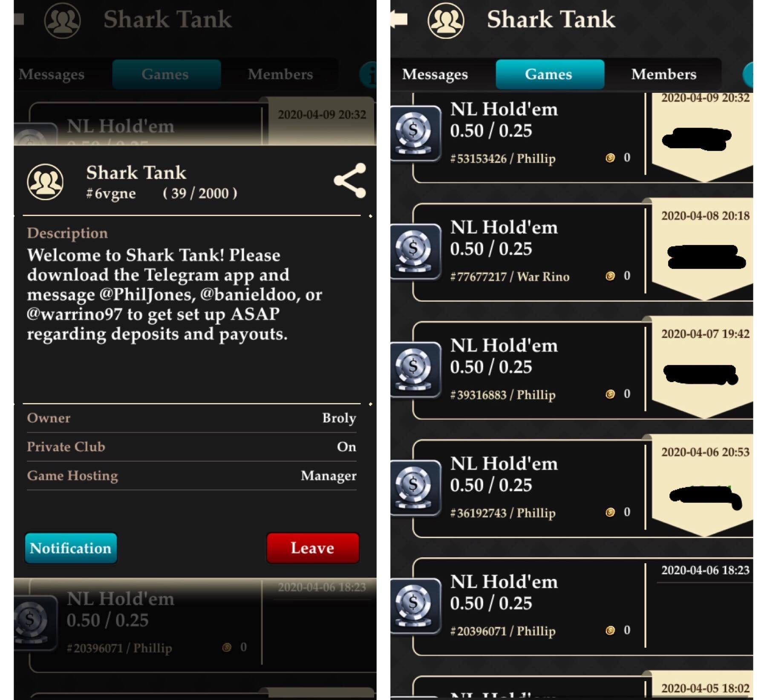Select the highlighted Games tab on right
Viewport: 767px width, 700px height.
(550, 74)
